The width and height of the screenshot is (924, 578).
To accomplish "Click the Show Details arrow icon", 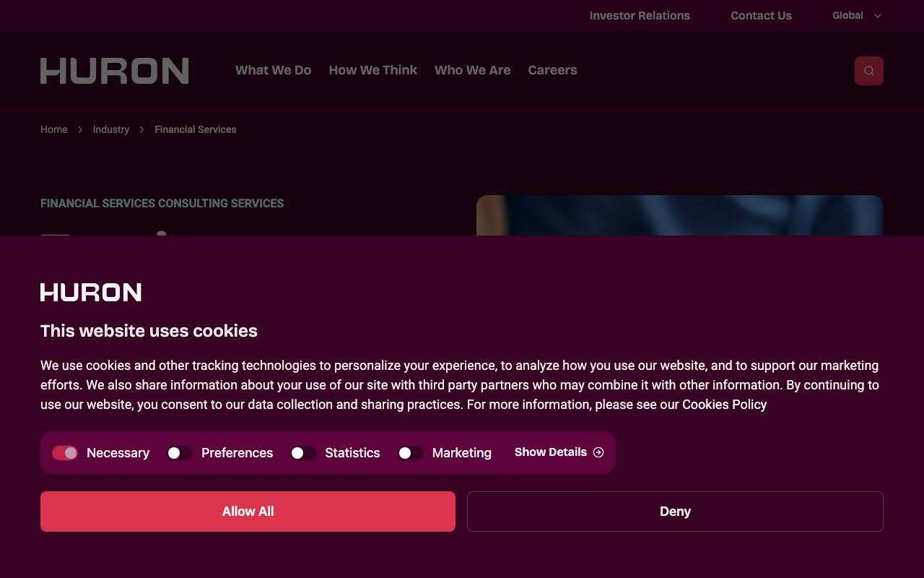I will (598, 452).
